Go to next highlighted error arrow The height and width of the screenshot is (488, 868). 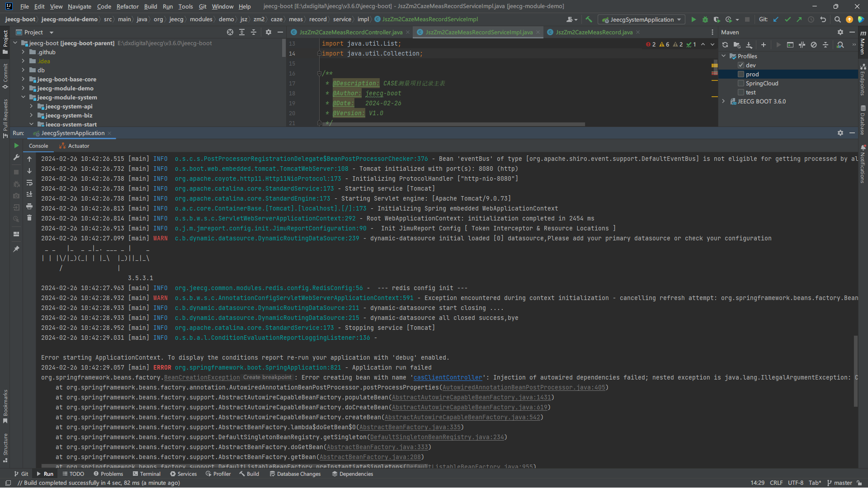point(712,44)
